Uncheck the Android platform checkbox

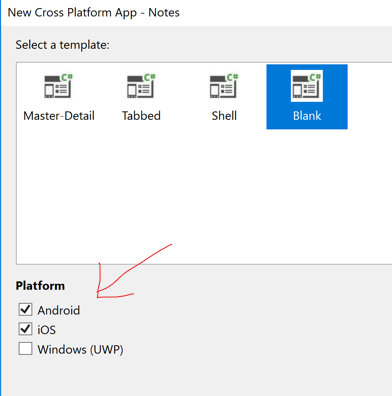[25, 310]
